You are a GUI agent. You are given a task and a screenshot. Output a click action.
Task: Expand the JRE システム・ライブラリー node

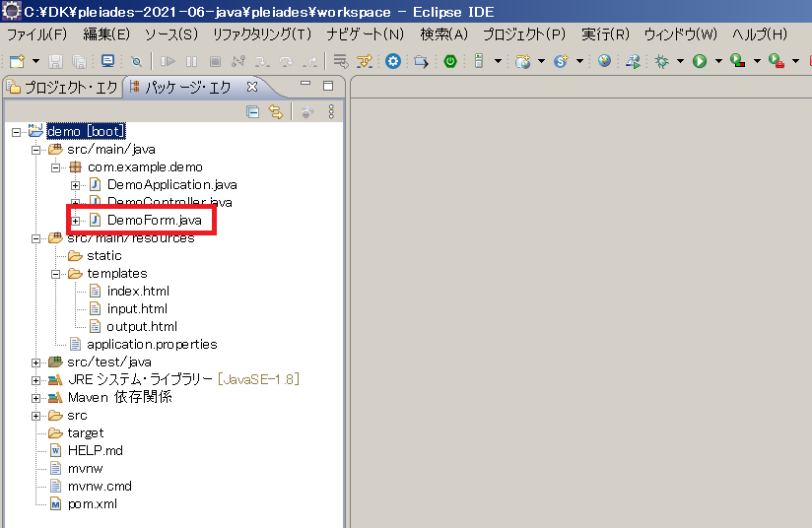(35, 380)
